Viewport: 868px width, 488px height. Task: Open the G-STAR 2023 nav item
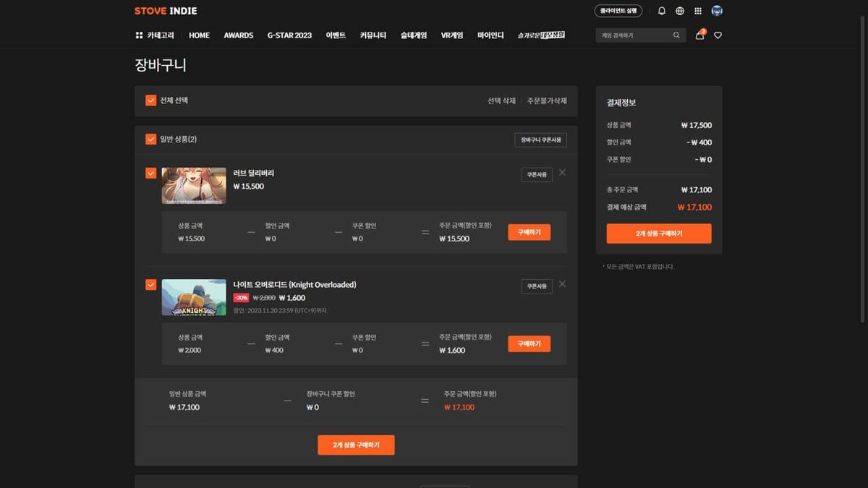[x=289, y=35]
